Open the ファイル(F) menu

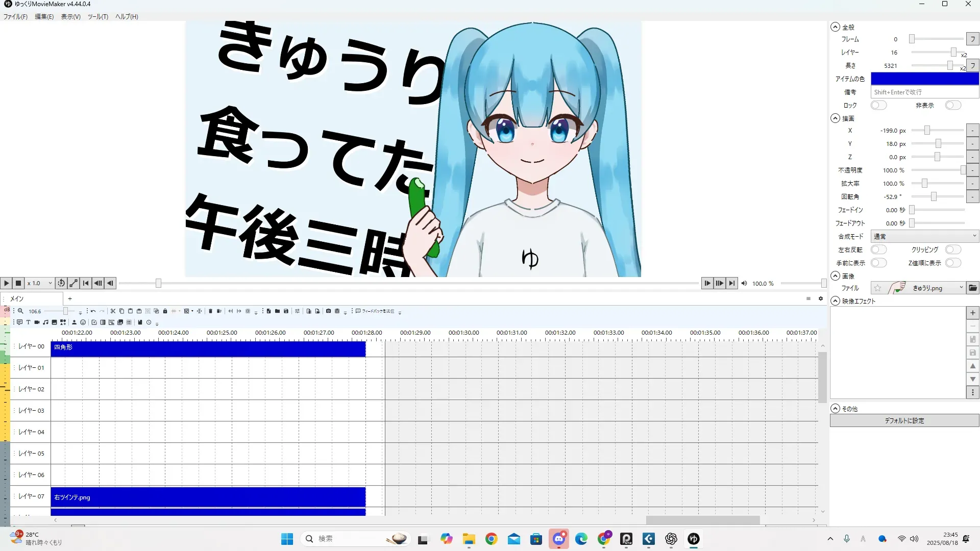[15, 16]
